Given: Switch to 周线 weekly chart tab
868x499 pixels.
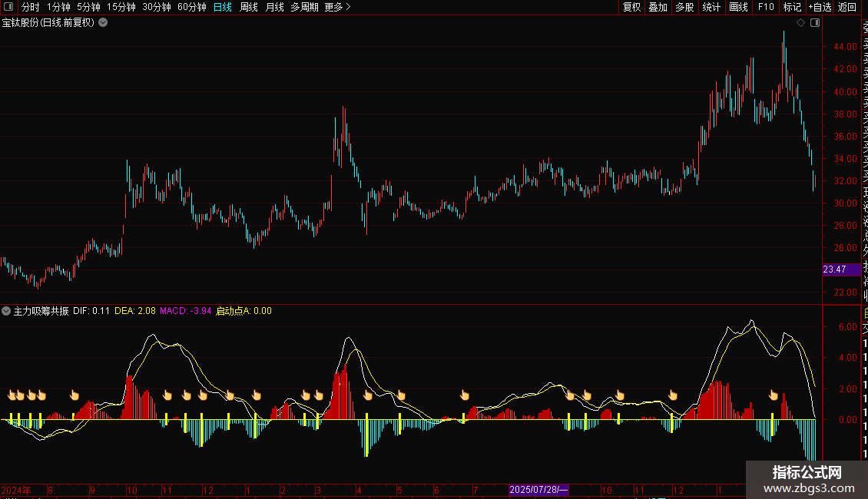Looking at the screenshot, I should click(249, 7).
